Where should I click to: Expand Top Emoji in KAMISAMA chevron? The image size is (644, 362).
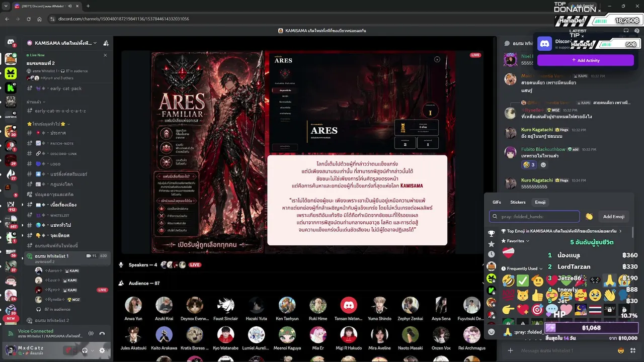pos(620,231)
